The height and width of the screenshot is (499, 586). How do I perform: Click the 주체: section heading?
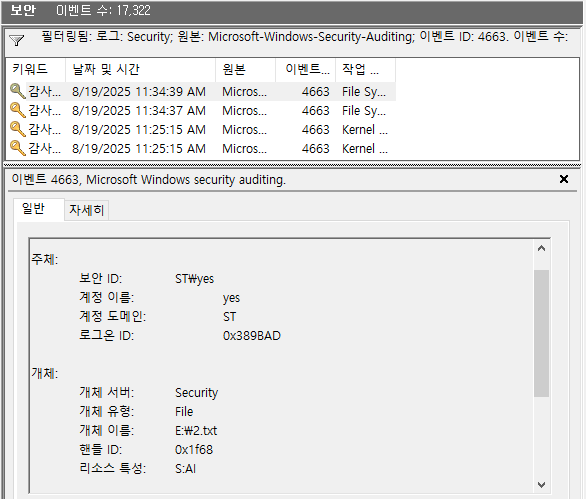[x=45, y=259]
